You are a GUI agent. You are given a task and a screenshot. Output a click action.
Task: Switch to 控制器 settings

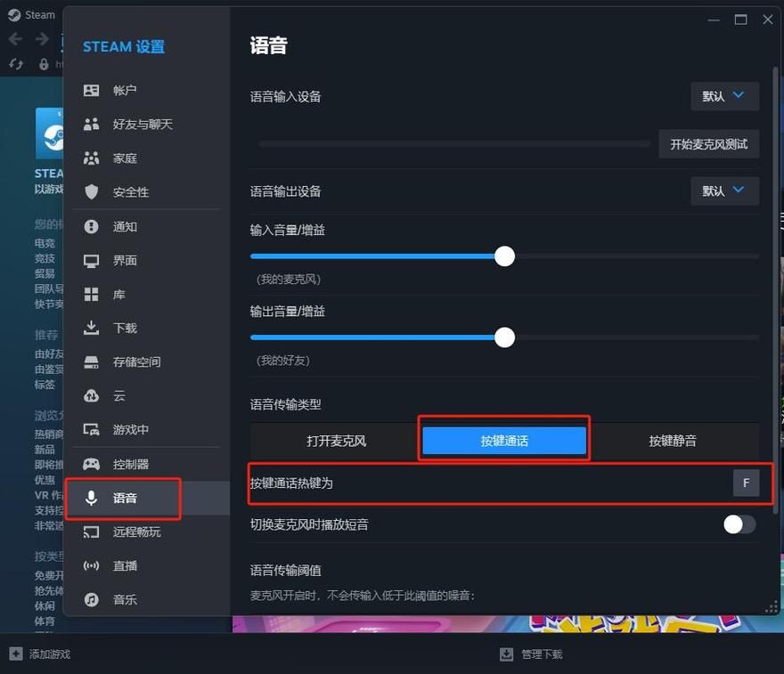point(146,464)
